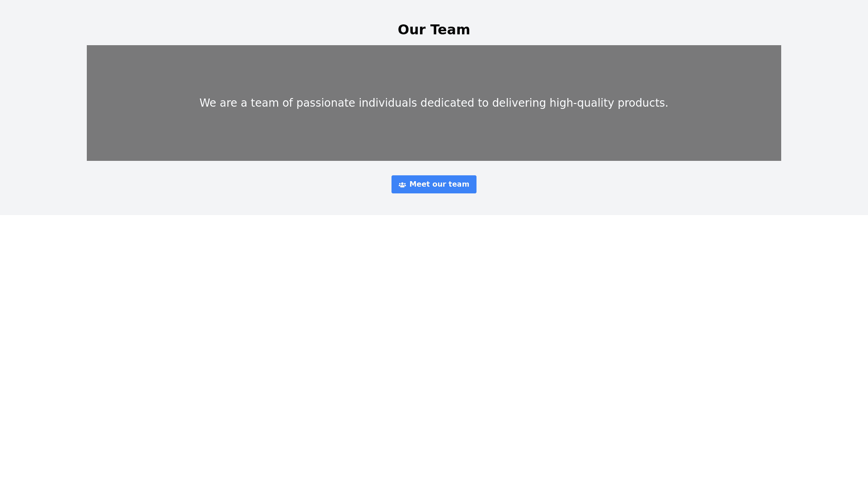The image size is (868, 488).
Task: Click 'products.' at the end of the banner sentence
Action: [x=642, y=103]
